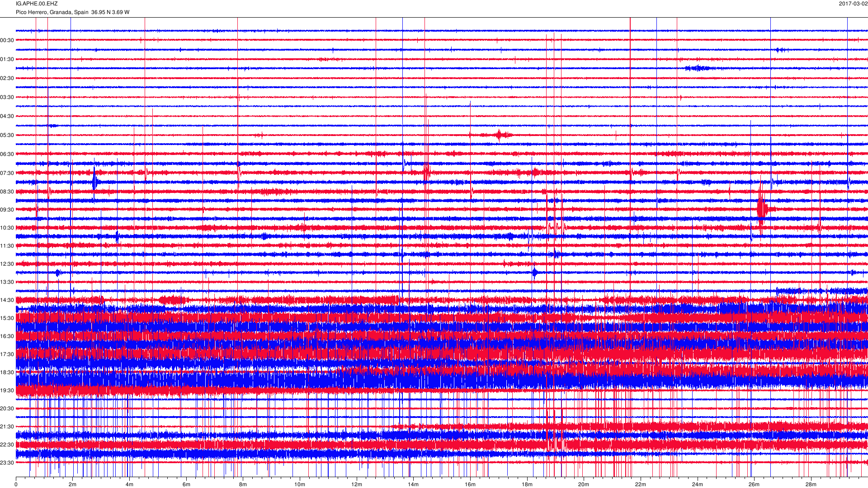Click the 0 minute axis tick label

click(x=16, y=484)
